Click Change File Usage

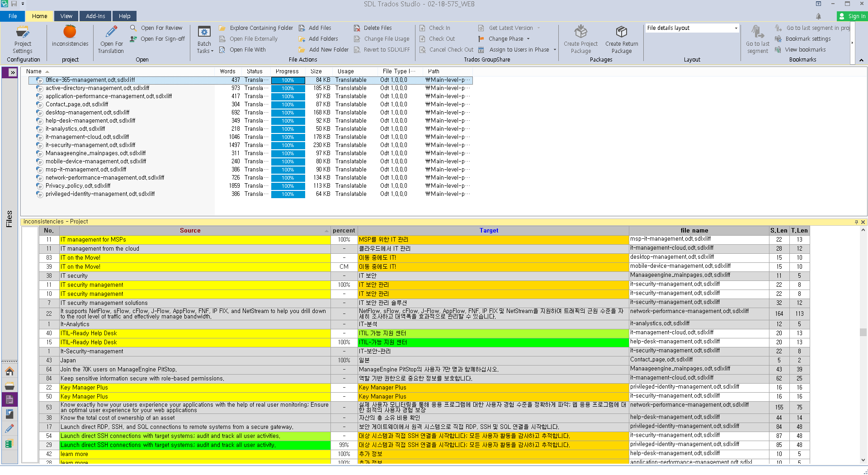382,39
